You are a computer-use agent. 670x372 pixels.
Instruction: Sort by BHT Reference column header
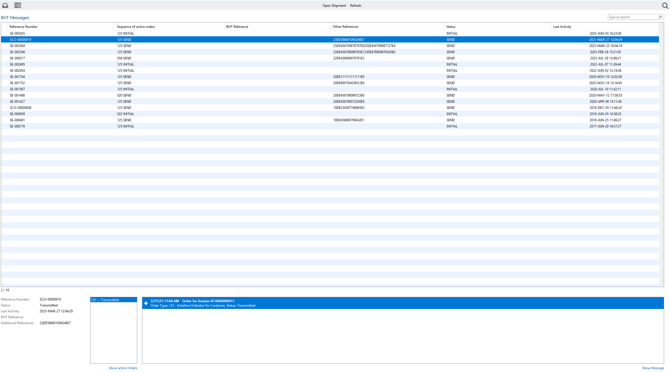pos(237,26)
